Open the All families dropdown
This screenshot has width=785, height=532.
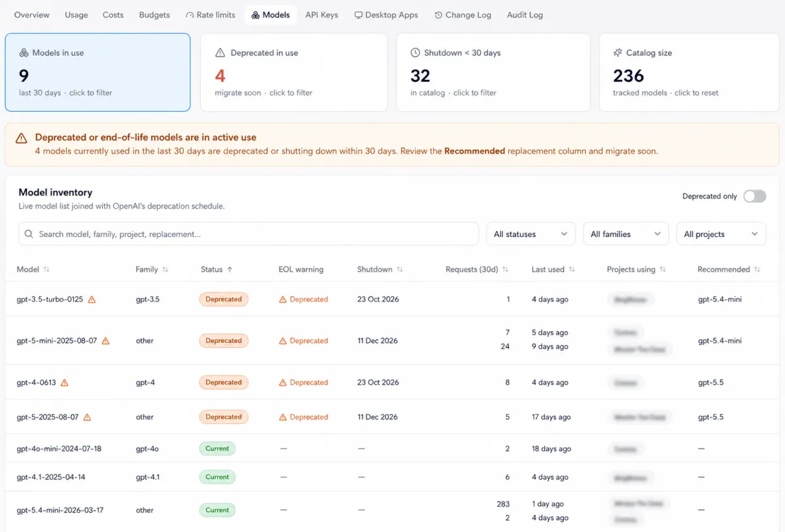[626, 234]
